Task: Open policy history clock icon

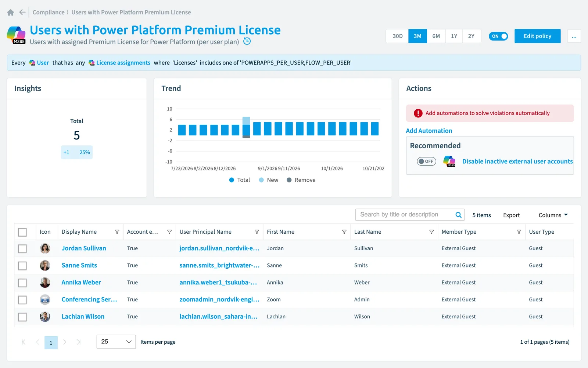Action: (247, 41)
